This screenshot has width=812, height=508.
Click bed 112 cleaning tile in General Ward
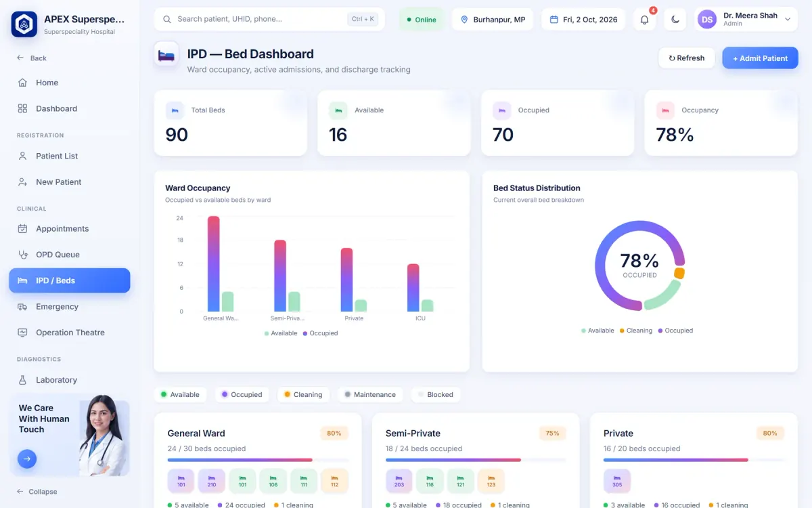pyautogui.click(x=334, y=481)
